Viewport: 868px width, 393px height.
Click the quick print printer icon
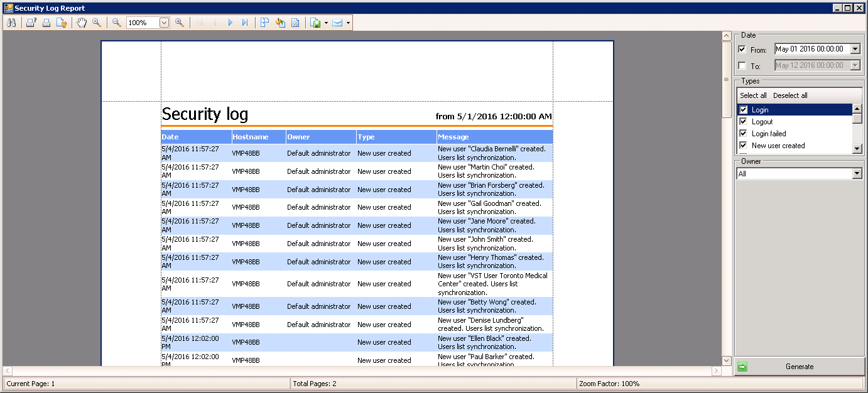[x=46, y=23]
